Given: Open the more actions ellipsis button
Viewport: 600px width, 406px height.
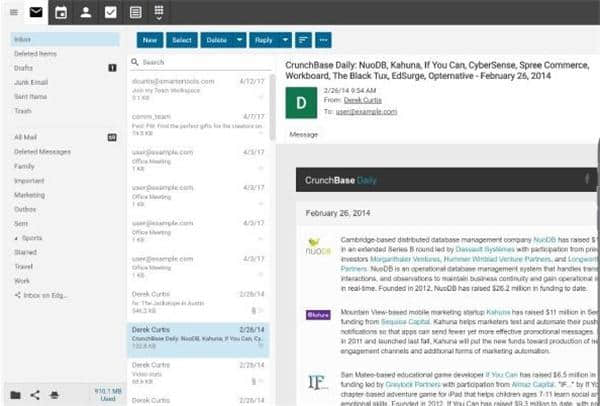Looking at the screenshot, I should pos(323,40).
